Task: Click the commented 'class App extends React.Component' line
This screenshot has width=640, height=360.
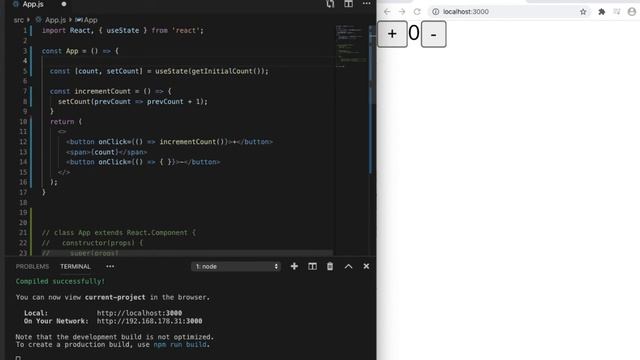Action: click(119, 233)
